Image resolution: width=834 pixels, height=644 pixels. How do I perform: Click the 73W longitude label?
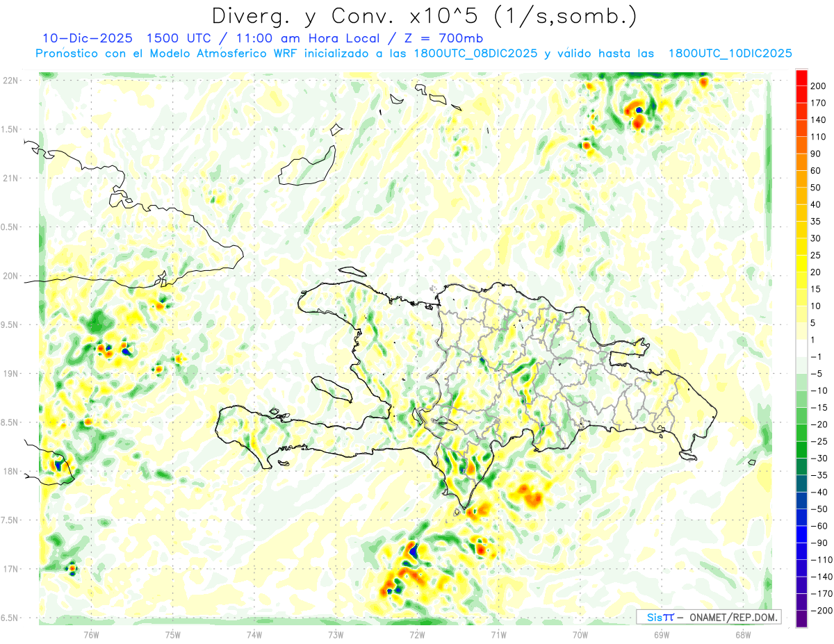click(336, 634)
